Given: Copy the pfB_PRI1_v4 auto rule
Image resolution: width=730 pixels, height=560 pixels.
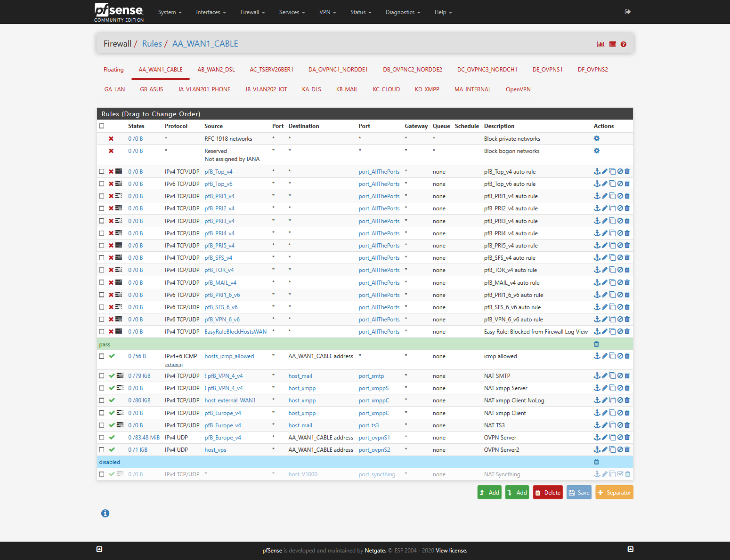Looking at the screenshot, I should tap(612, 196).
